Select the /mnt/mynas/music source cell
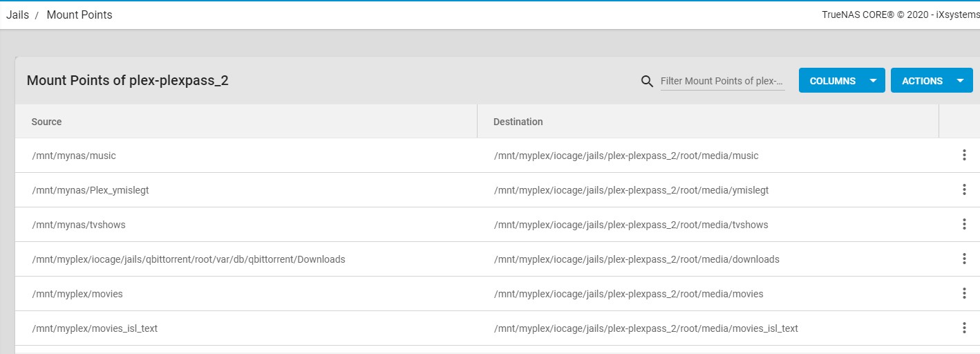 point(74,156)
